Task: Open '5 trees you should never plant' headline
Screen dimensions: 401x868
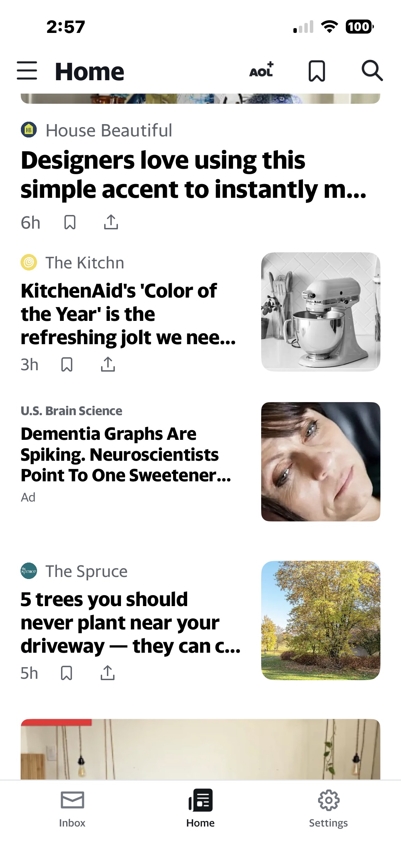Action: point(130,623)
